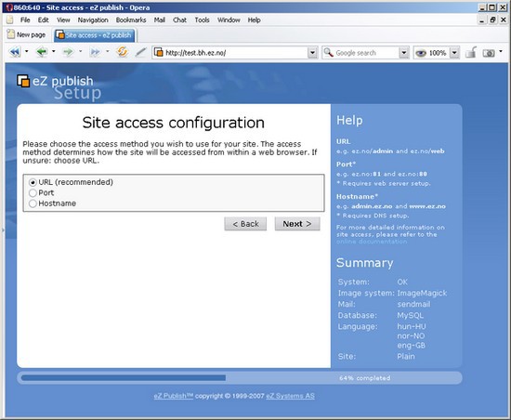Select the Hostname radio option

(33, 203)
